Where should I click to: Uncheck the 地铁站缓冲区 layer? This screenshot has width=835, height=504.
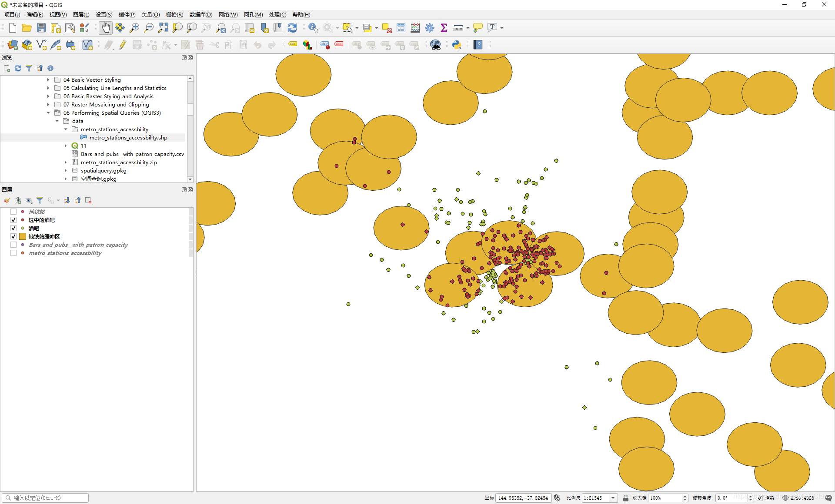tap(13, 236)
